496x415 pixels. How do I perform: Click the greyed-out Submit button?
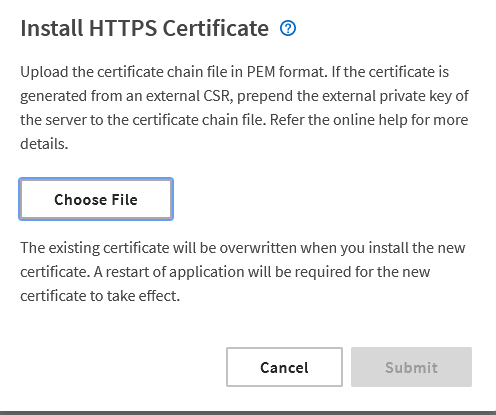[411, 367]
